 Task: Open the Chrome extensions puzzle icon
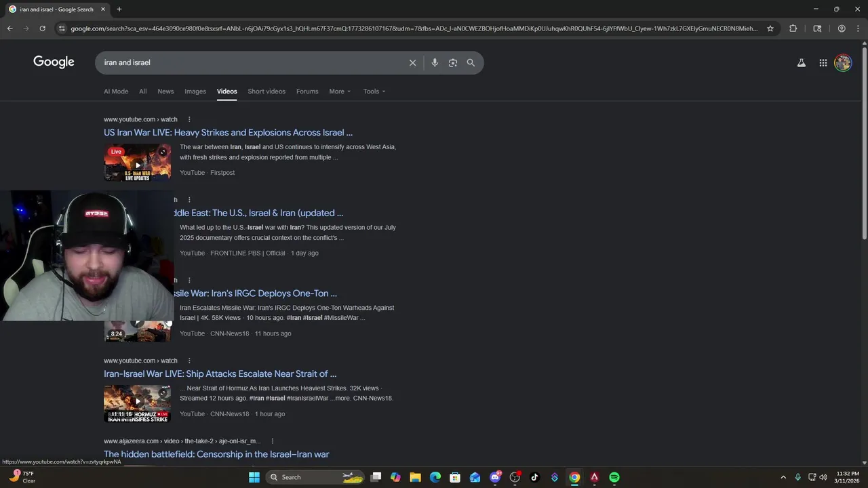coord(793,28)
